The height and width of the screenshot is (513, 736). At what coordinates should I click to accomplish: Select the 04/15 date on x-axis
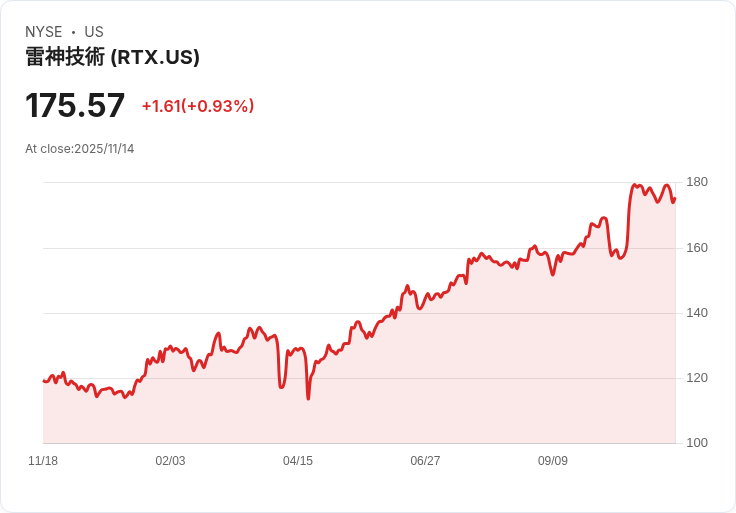point(298,461)
